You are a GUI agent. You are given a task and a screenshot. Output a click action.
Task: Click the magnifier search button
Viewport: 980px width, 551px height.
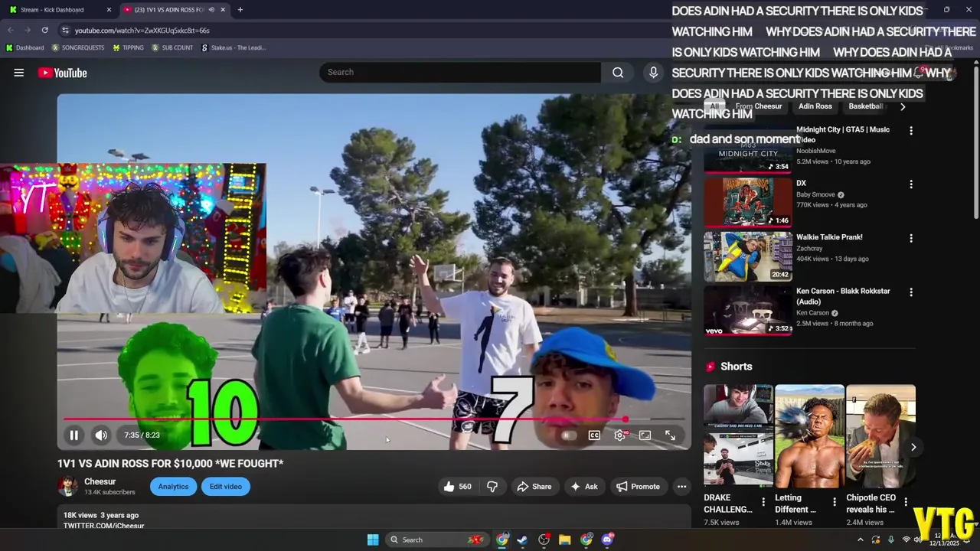(618, 72)
